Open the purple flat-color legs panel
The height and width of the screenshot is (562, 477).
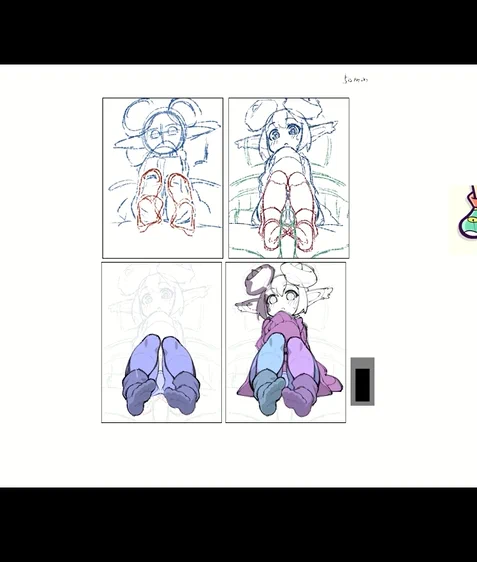(x=162, y=342)
